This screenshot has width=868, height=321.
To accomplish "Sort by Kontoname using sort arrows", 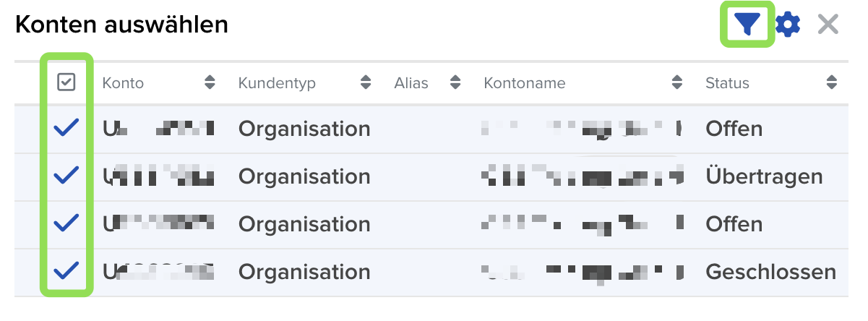I will (677, 83).
